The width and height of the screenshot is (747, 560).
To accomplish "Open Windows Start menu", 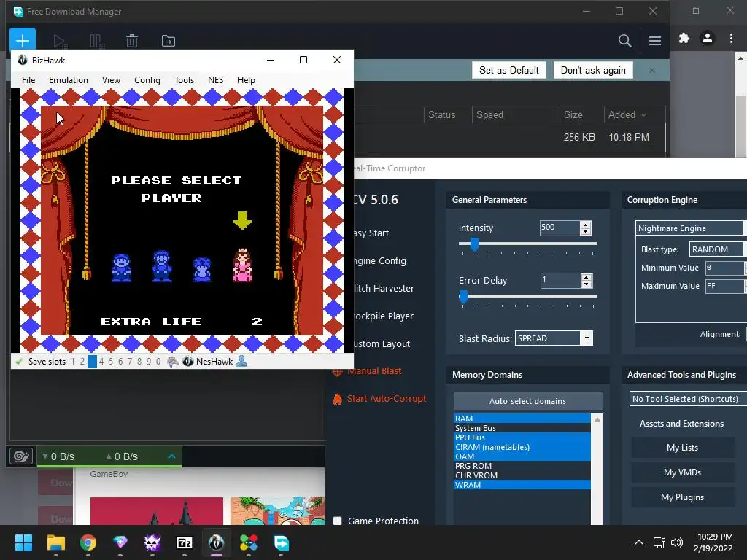I will coord(23,542).
